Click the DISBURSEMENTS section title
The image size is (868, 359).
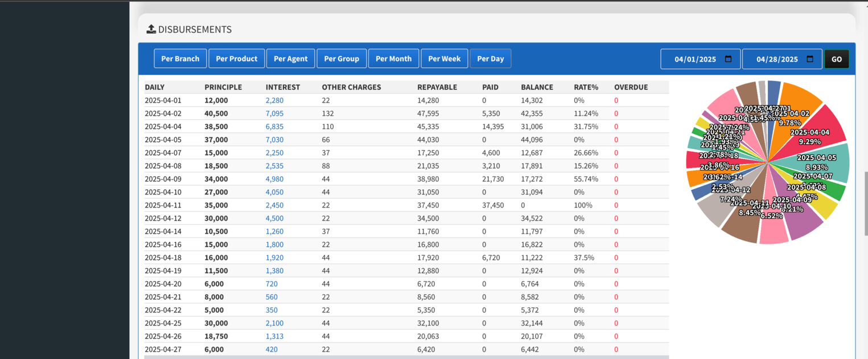(x=195, y=30)
